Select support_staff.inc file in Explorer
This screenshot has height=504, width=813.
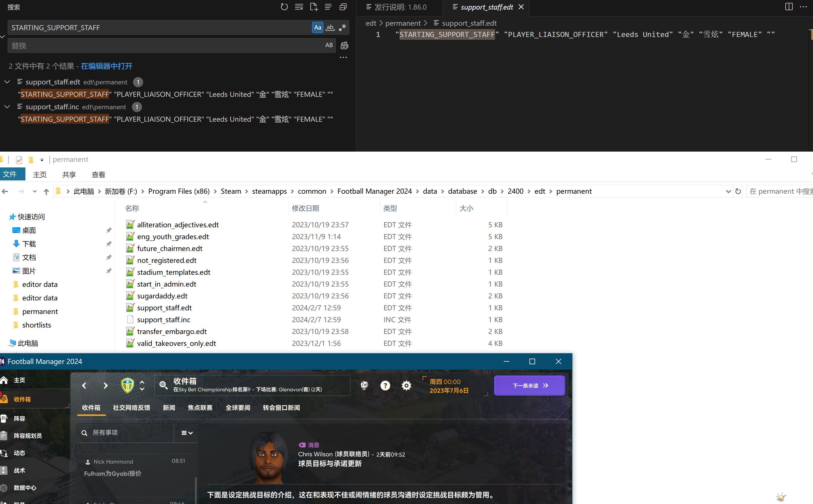click(x=163, y=320)
